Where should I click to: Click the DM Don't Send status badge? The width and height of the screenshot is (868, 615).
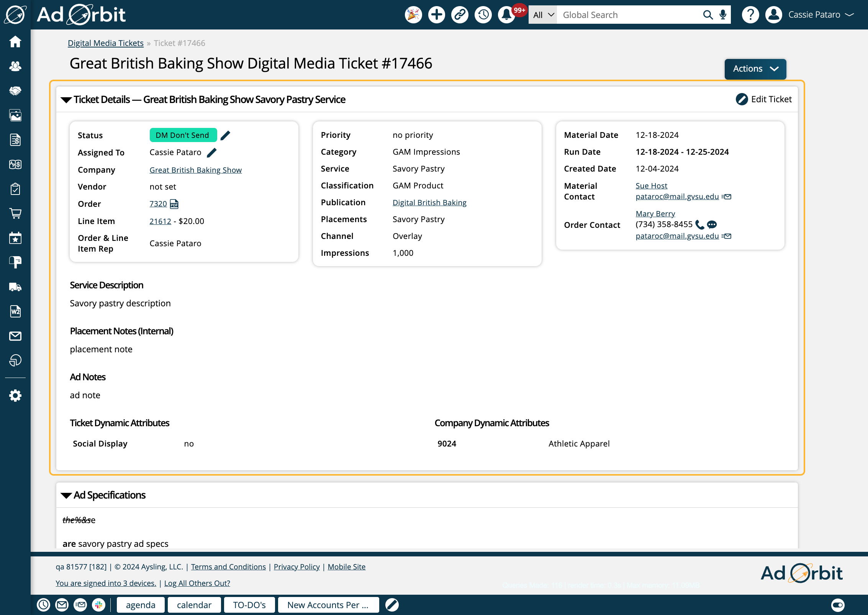pyautogui.click(x=183, y=135)
